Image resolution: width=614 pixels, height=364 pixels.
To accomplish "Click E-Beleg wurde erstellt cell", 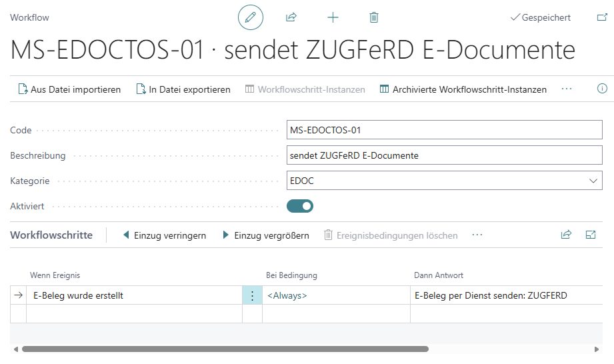I will [134, 295].
